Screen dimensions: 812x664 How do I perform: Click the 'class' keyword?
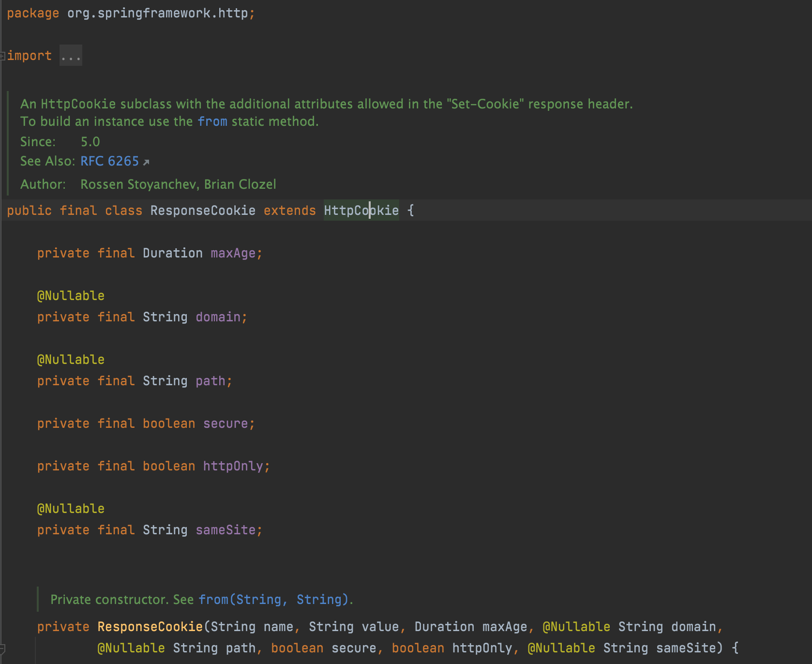[123, 211]
